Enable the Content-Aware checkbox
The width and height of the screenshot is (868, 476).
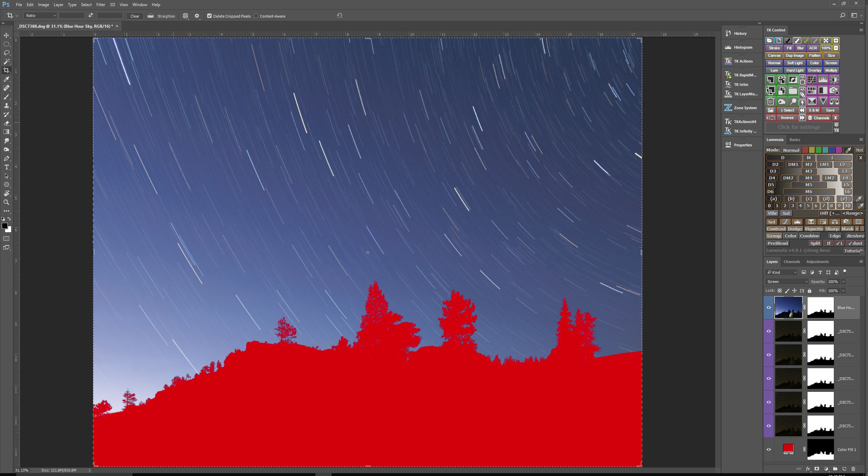256,16
